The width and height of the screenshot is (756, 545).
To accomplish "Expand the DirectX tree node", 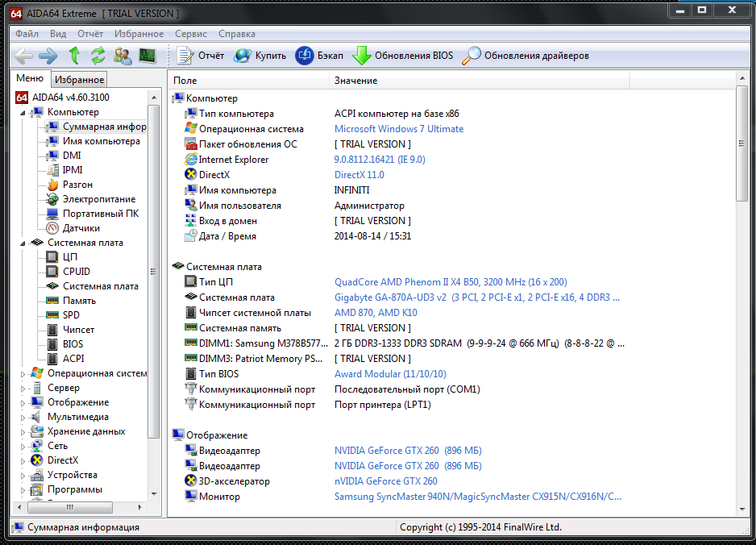I will (x=23, y=461).
